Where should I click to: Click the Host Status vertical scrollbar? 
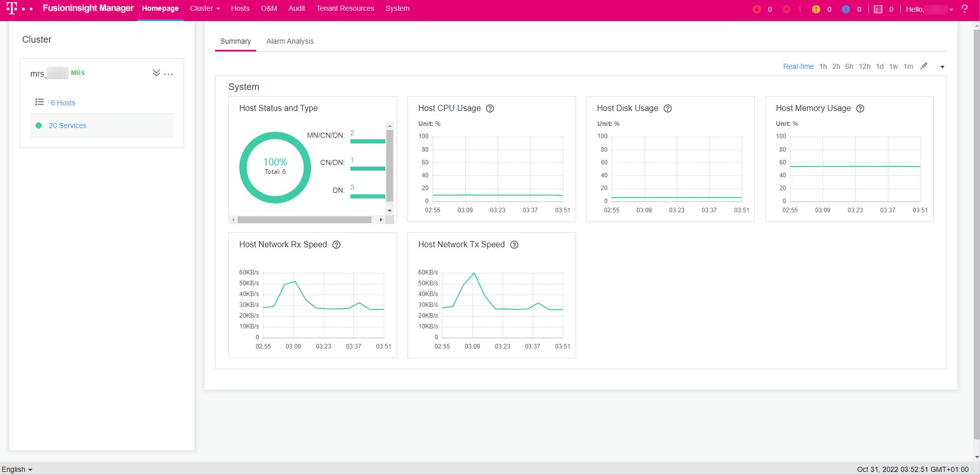coord(389,165)
